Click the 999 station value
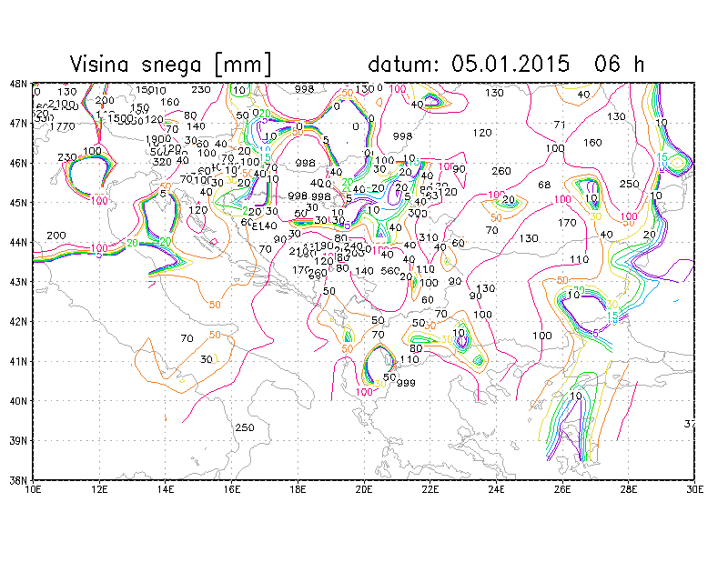The width and height of the screenshot is (728, 562). [x=406, y=383]
